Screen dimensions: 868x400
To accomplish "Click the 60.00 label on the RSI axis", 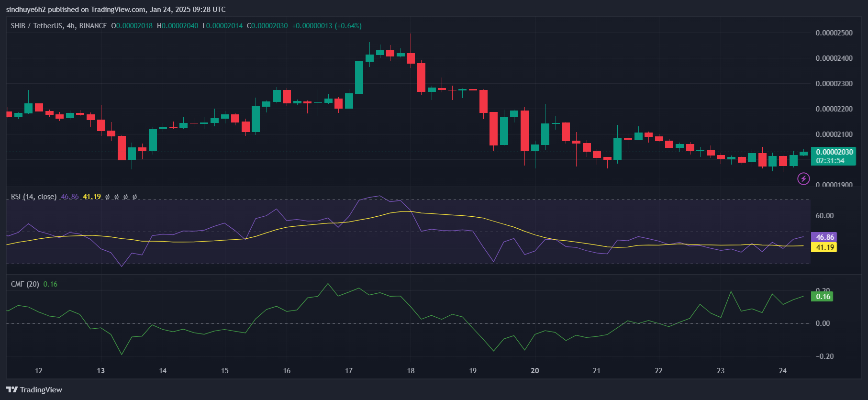I will [x=824, y=216].
